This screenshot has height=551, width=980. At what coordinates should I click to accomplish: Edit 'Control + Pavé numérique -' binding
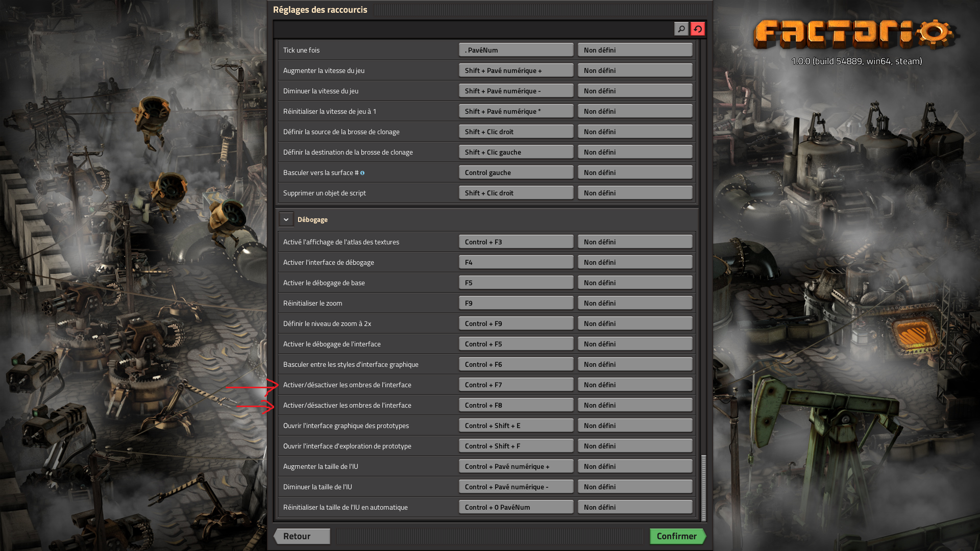(516, 487)
